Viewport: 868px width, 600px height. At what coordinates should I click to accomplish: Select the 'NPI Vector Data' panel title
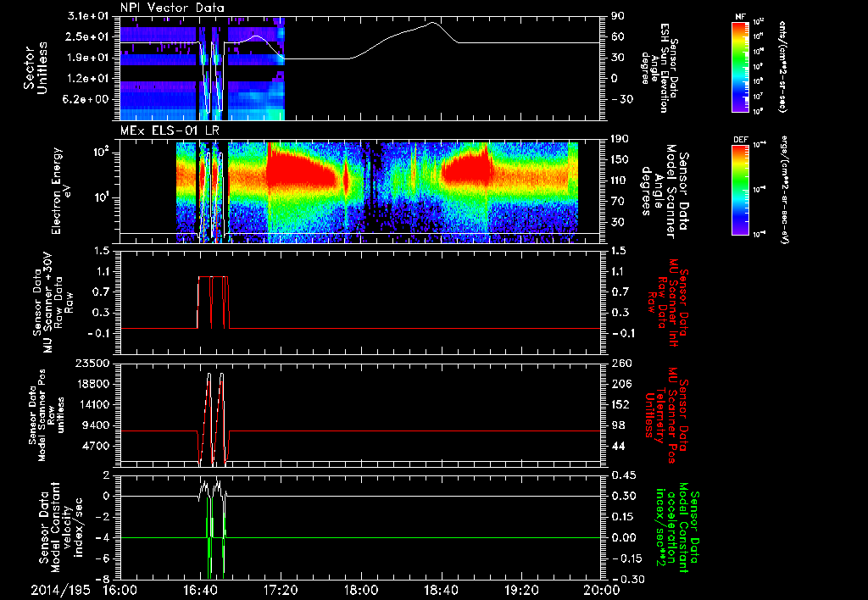tap(173, 8)
